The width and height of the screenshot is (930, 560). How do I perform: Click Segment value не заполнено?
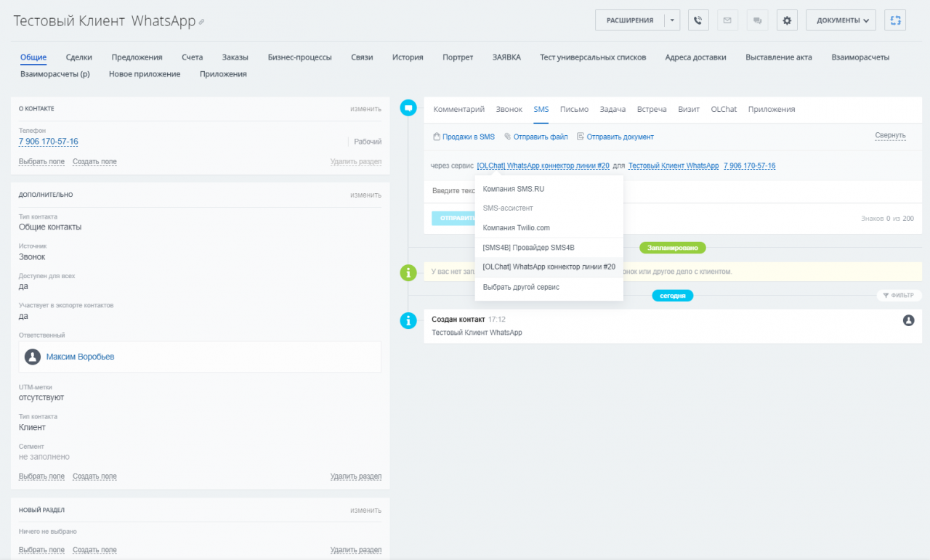(44, 457)
